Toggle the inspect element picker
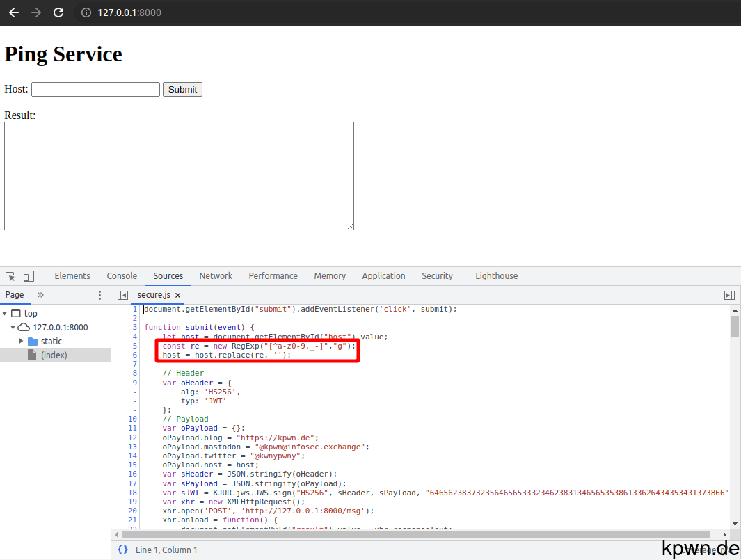This screenshot has width=741, height=560. point(11,275)
